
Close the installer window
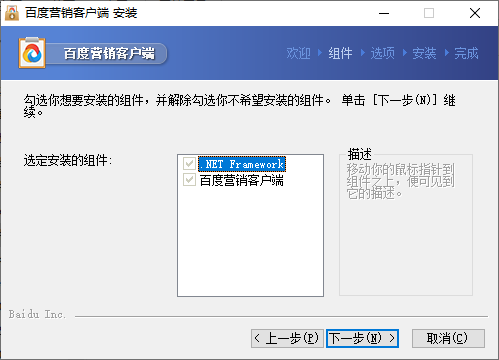[x=475, y=13]
